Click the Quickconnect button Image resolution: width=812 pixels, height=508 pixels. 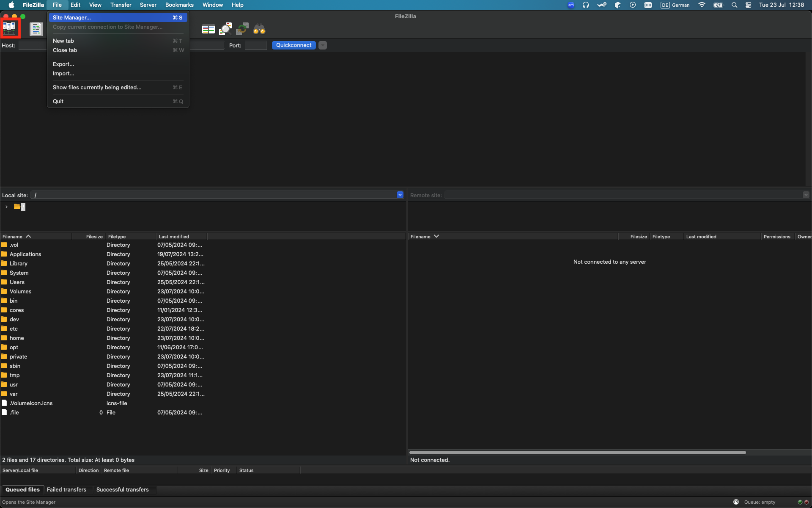(294, 45)
